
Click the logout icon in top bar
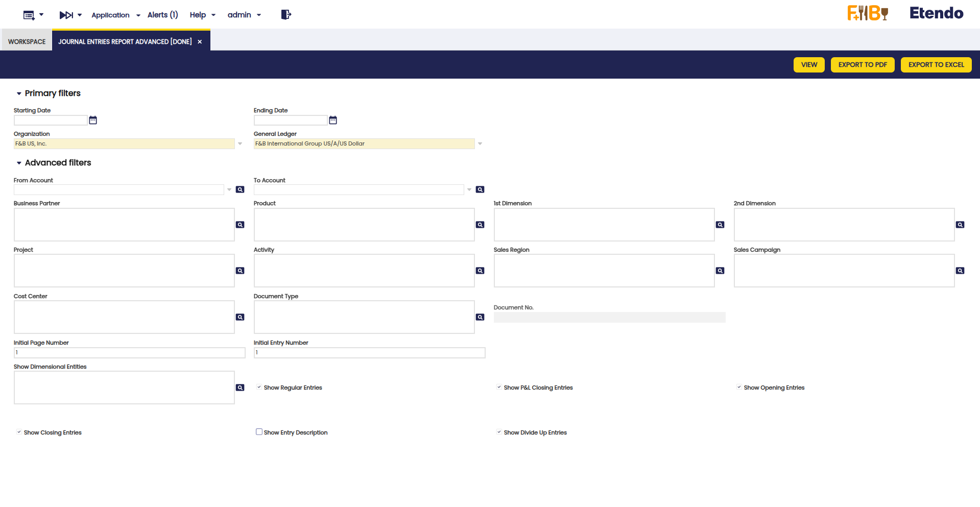[286, 15]
